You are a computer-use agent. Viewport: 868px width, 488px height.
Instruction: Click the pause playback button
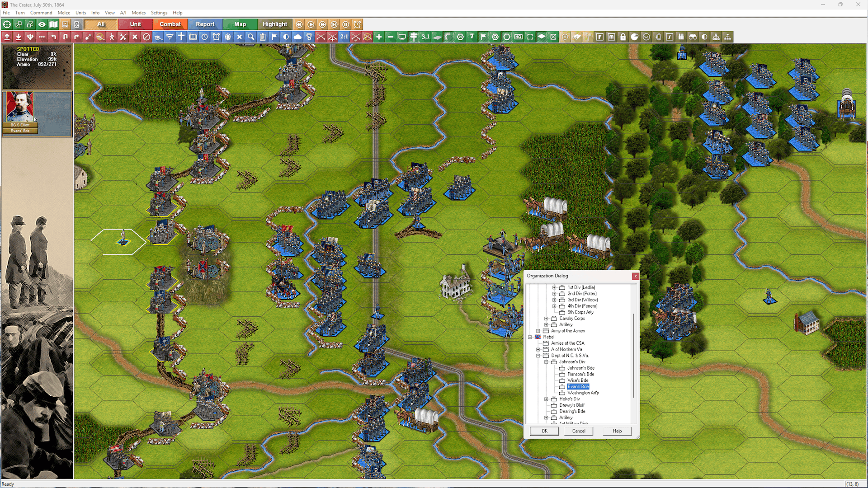click(x=346, y=24)
